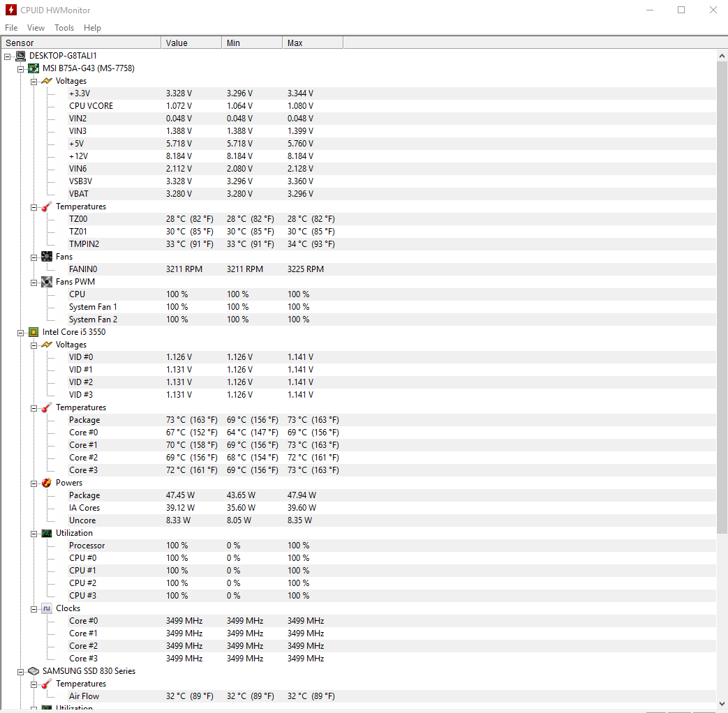The width and height of the screenshot is (728, 713).
Task: Click the 47.45 W package power value
Action: 180,495
